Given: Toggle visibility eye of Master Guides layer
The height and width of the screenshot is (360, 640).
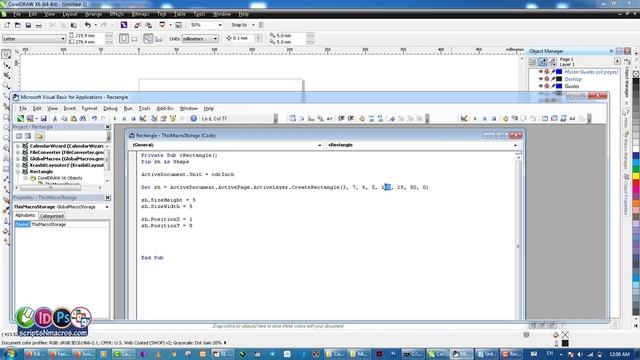Looking at the screenshot, I should click(x=540, y=72).
